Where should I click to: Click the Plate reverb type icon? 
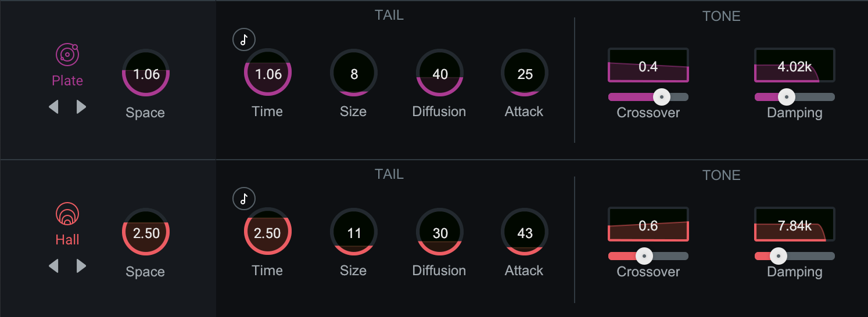tap(67, 55)
